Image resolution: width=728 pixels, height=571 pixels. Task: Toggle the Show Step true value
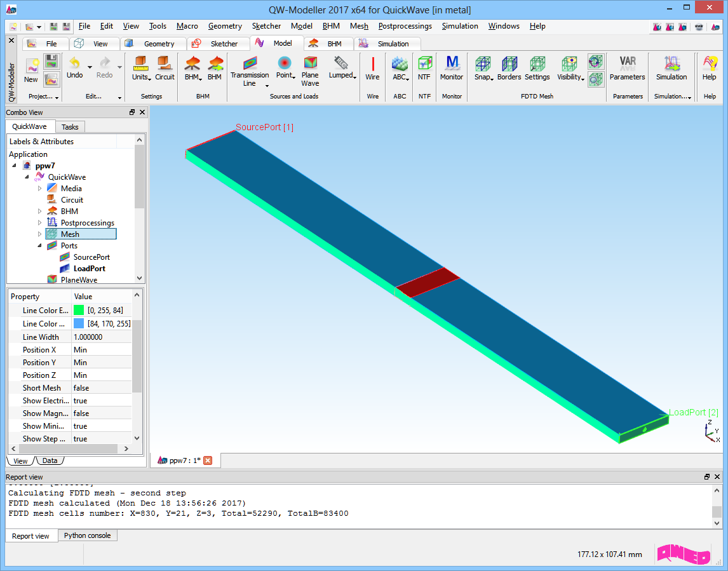pyautogui.click(x=102, y=439)
